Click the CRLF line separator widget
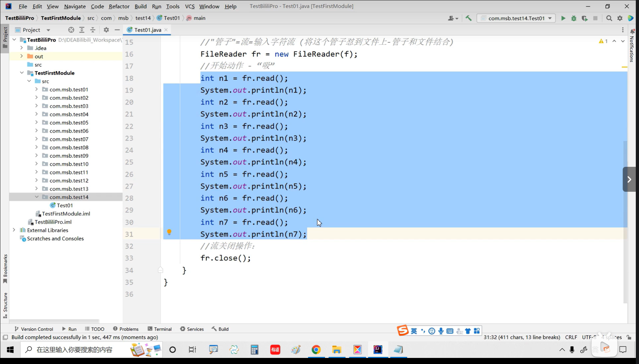The width and height of the screenshot is (639, 364). (571, 337)
